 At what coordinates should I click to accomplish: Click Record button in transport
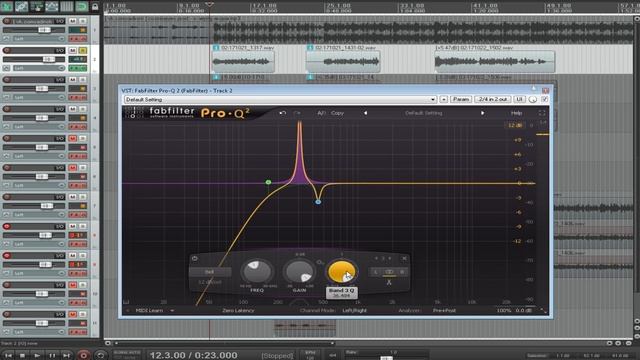[x=83, y=355]
